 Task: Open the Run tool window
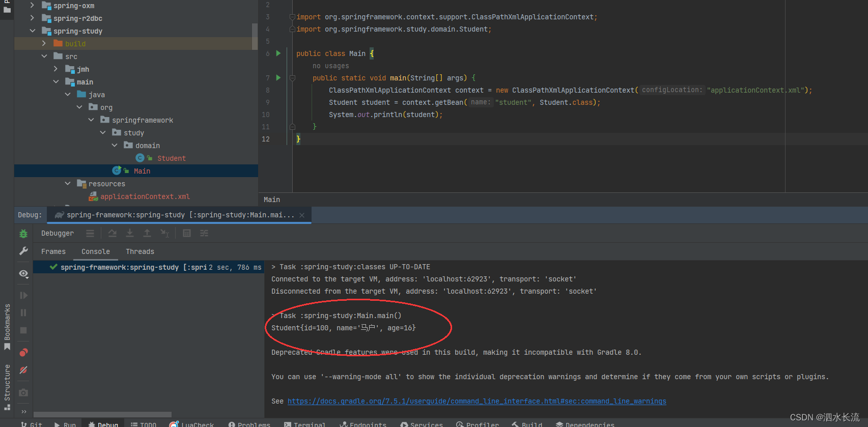tap(65, 424)
